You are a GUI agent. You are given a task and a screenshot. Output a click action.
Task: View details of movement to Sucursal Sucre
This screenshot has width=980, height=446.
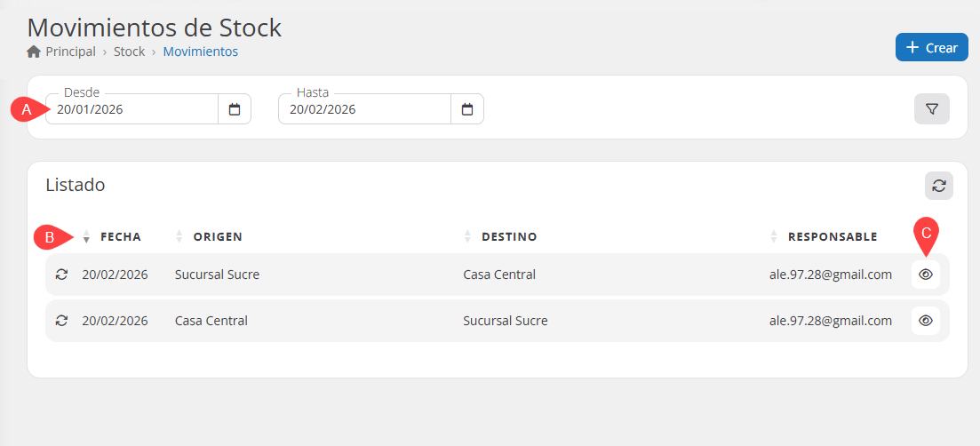[926, 321]
